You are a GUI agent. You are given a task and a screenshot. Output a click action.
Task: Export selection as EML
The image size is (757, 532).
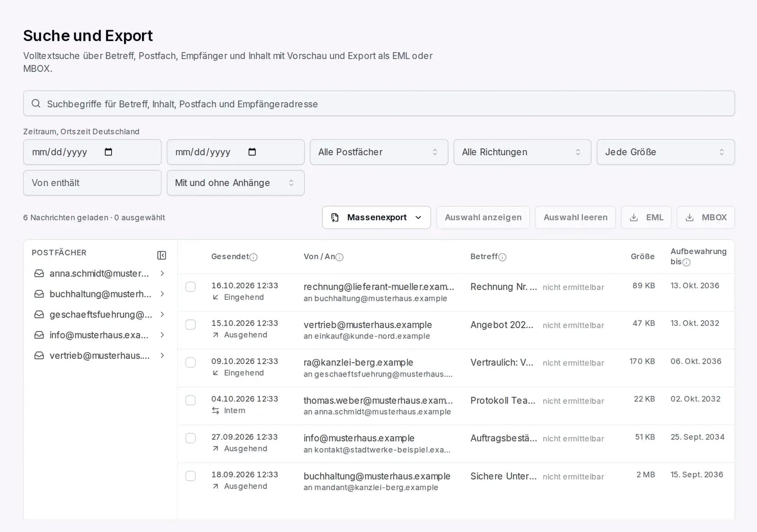[646, 218]
